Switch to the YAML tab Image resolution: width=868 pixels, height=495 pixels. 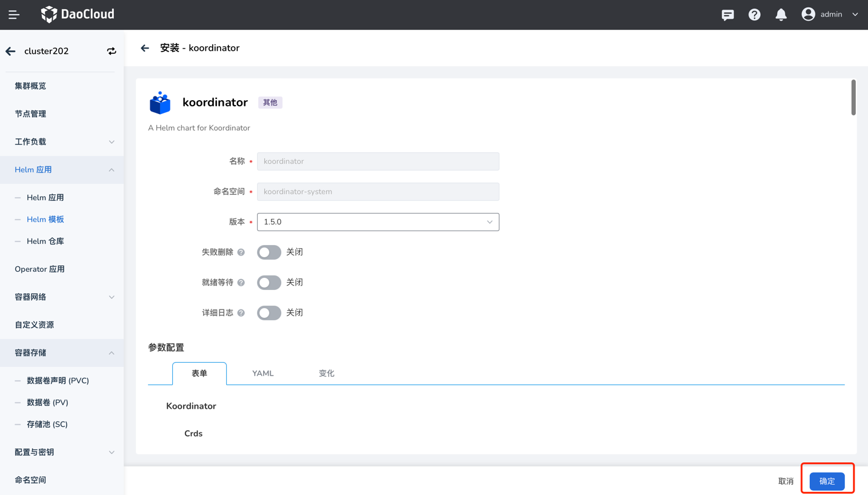(263, 374)
